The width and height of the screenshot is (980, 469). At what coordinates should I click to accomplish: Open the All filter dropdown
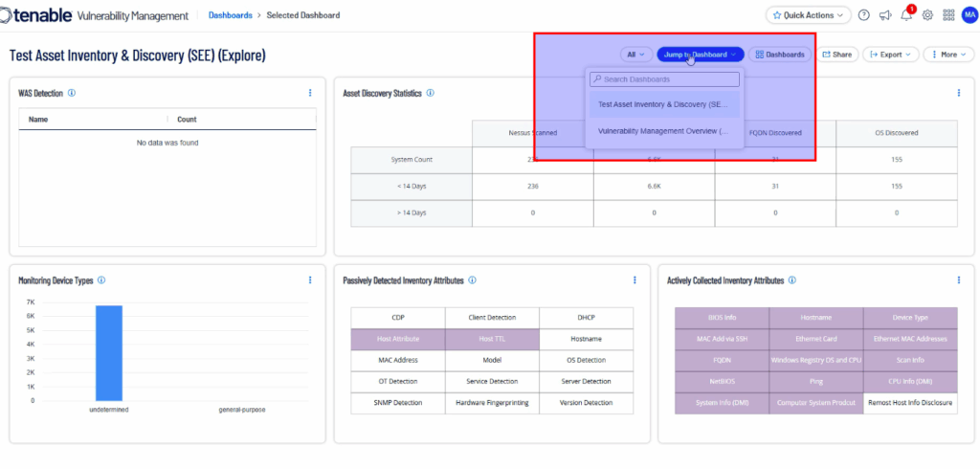(635, 55)
